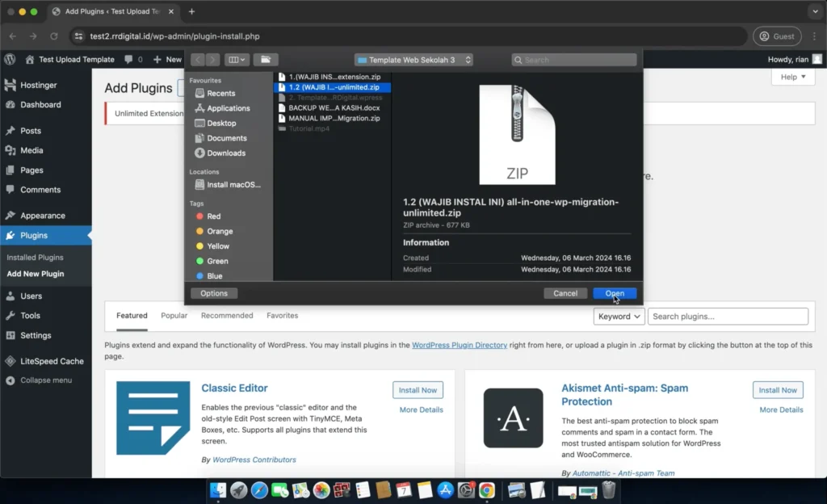Expand the column view mode dropdown
The height and width of the screenshot is (504, 827).
point(237,60)
